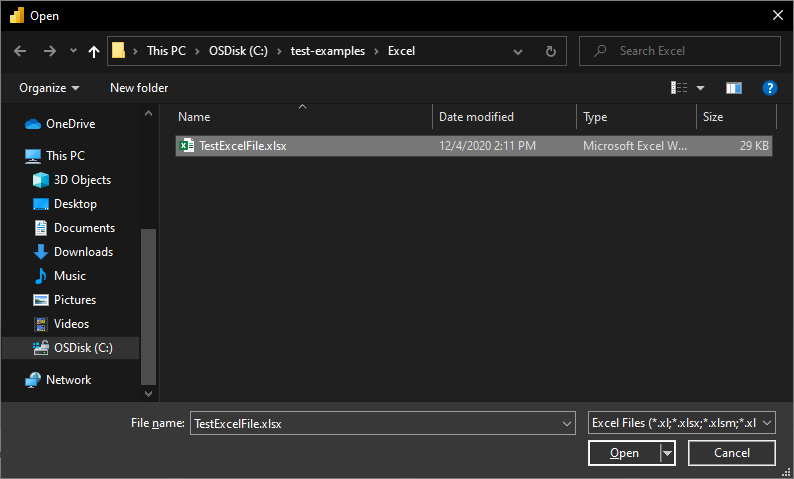Refresh the Excel folder view
Screen dimensions: 794x479
tap(550, 51)
